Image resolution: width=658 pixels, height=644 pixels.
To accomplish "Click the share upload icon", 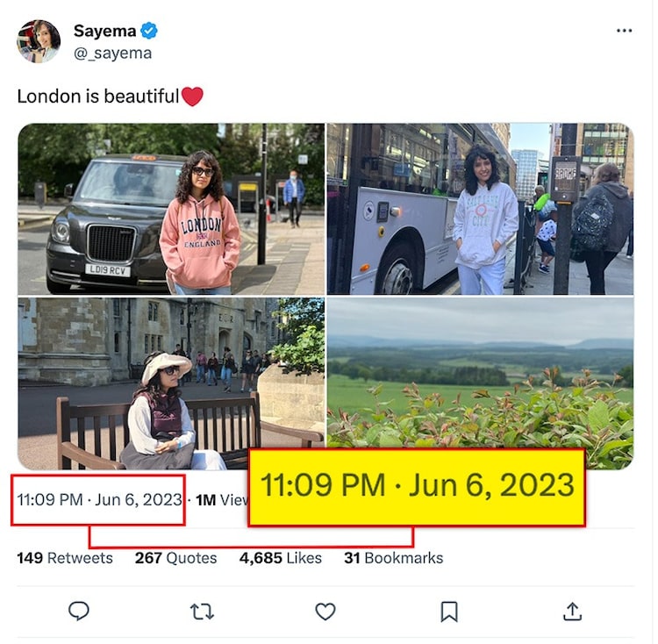I will 572,611.
